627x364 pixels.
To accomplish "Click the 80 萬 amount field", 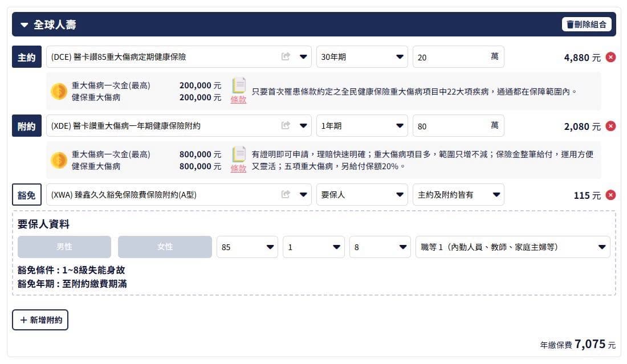I will click(458, 125).
